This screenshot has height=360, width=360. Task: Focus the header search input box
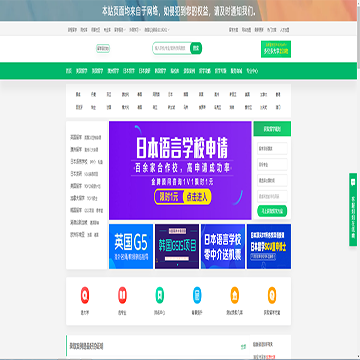tap(171, 48)
